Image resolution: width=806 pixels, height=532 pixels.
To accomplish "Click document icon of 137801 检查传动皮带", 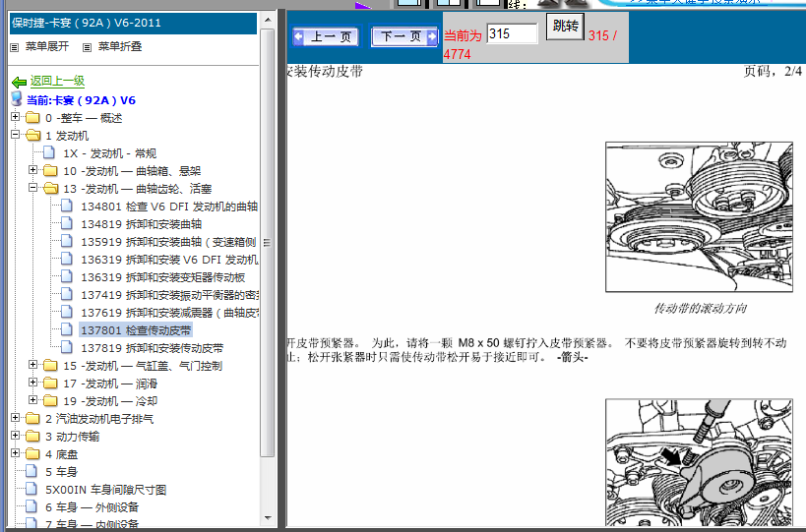I will [x=67, y=329].
